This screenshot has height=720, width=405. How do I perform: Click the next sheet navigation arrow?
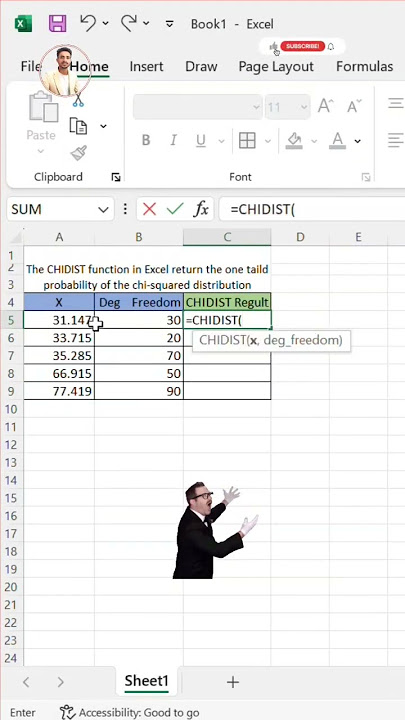point(60,682)
